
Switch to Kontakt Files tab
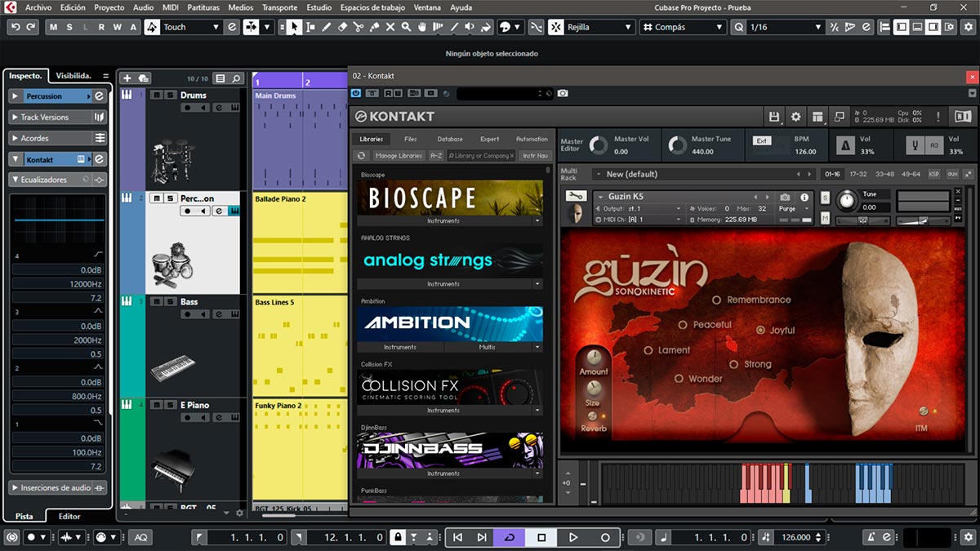[x=411, y=139]
